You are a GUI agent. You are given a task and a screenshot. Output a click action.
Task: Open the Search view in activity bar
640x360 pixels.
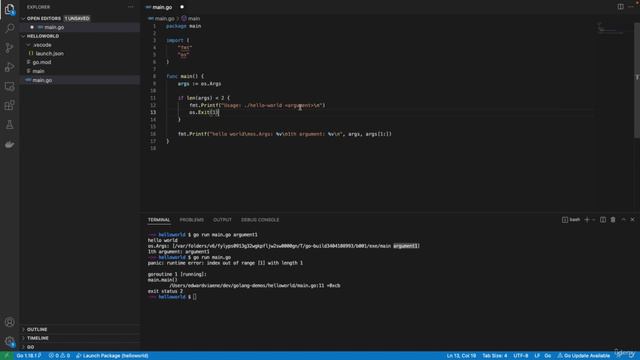[x=9, y=28]
